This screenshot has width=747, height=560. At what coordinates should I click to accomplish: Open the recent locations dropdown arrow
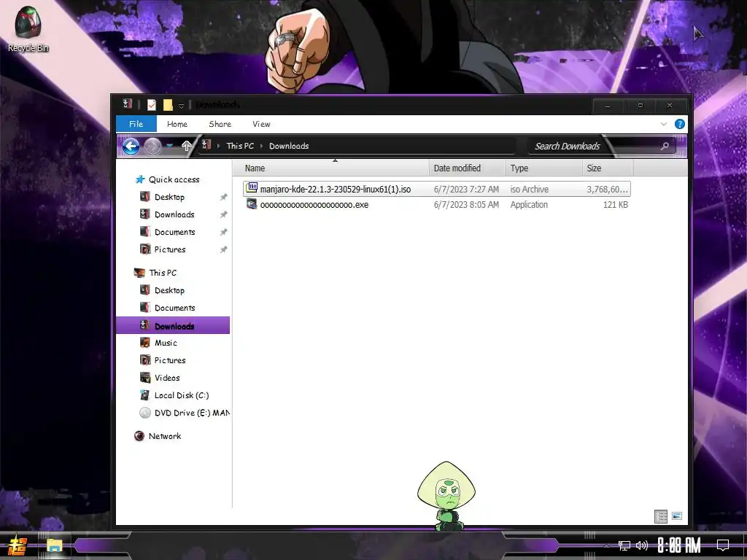(x=169, y=146)
